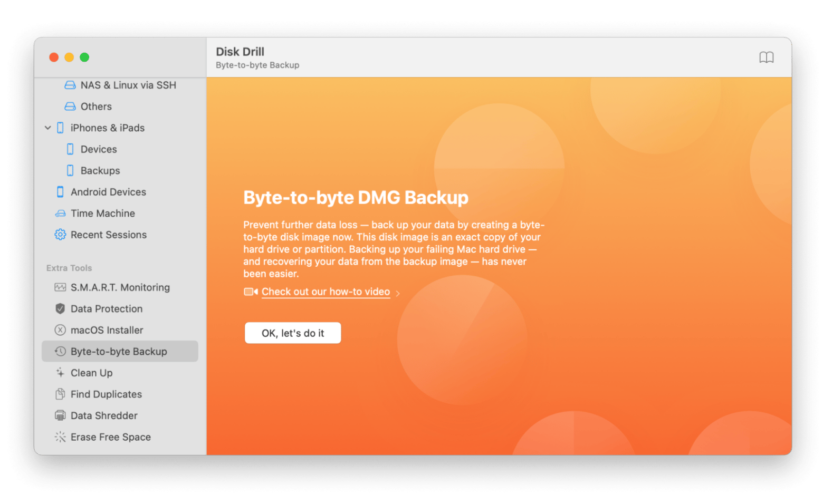Click the arrow after the how-to video link
823x504 pixels.
(x=398, y=293)
